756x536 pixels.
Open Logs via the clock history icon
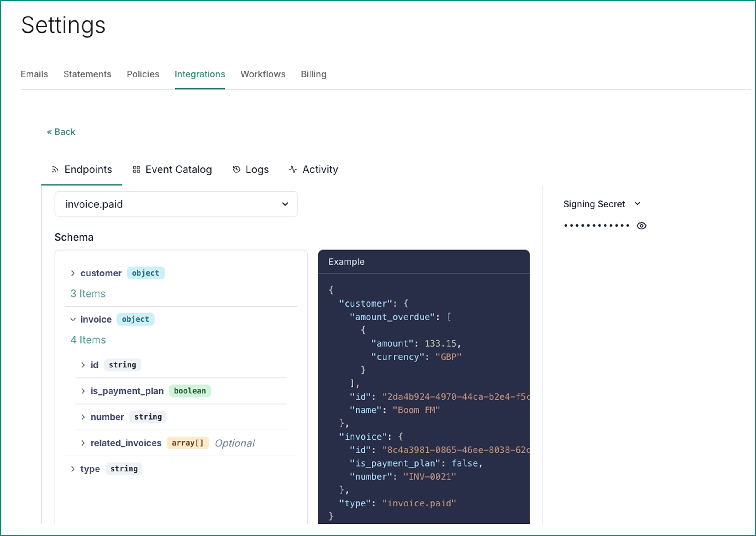point(236,169)
